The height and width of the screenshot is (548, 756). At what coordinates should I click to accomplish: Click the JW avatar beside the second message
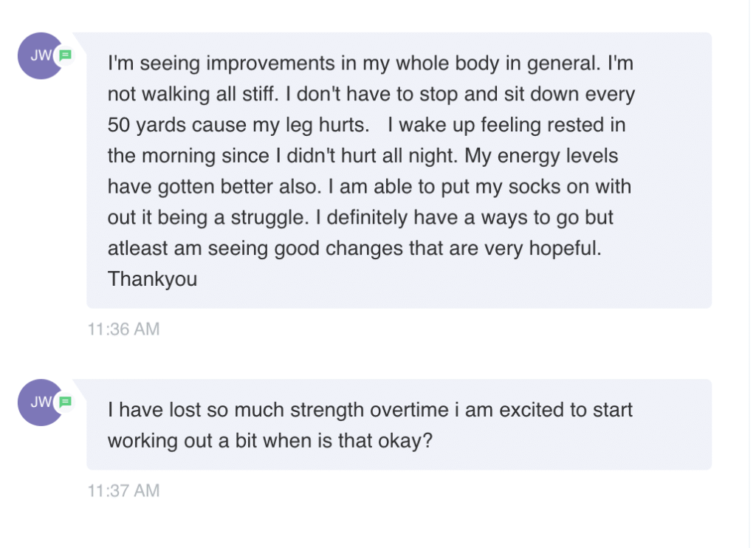coord(41,403)
